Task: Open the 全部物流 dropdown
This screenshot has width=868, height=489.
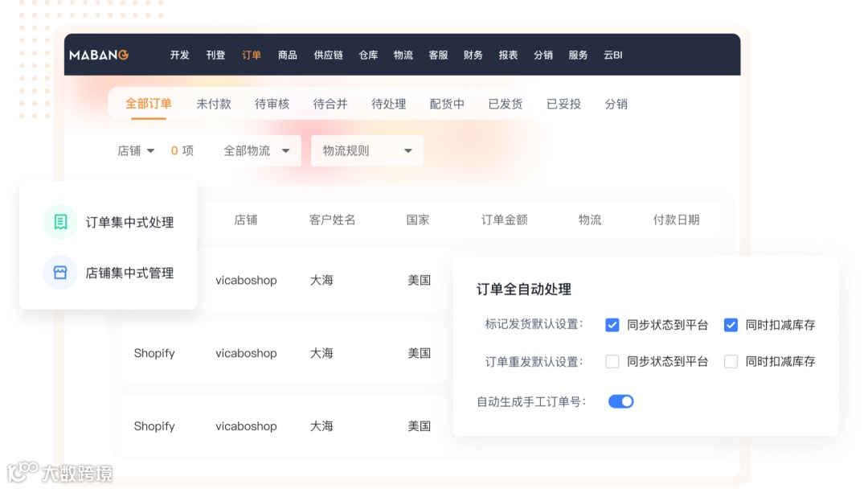Action: tap(257, 150)
